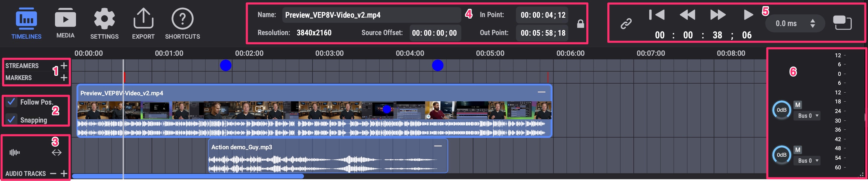Screen dimensions: 868x181
Task: Click the lock icon next to In/Out points
Action: click(x=580, y=24)
